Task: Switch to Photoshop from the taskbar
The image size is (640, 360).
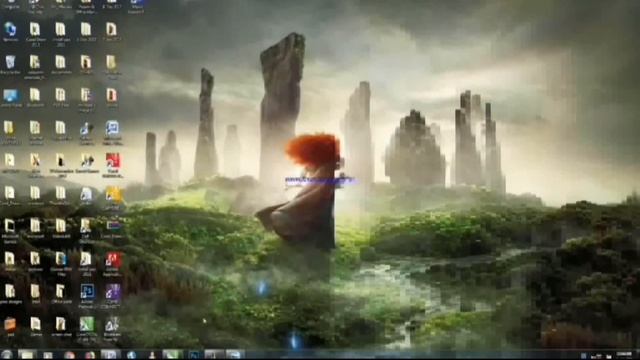Action: 194,355
